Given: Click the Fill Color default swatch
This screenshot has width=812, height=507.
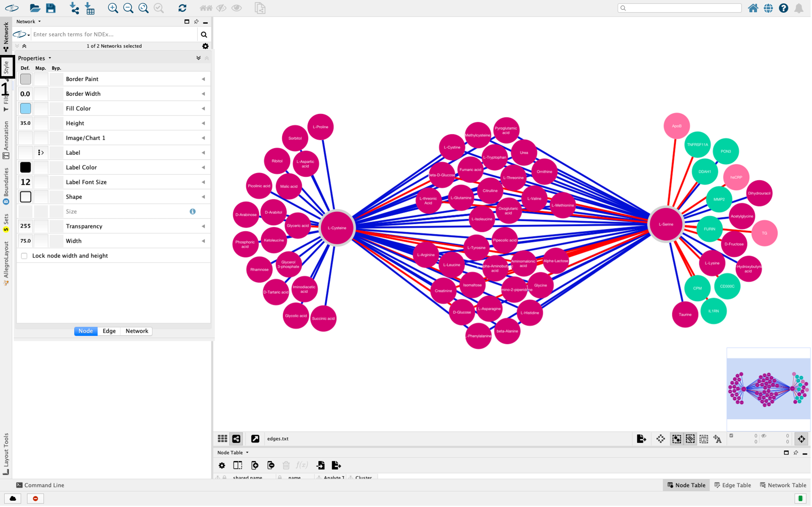Looking at the screenshot, I should (25, 109).
